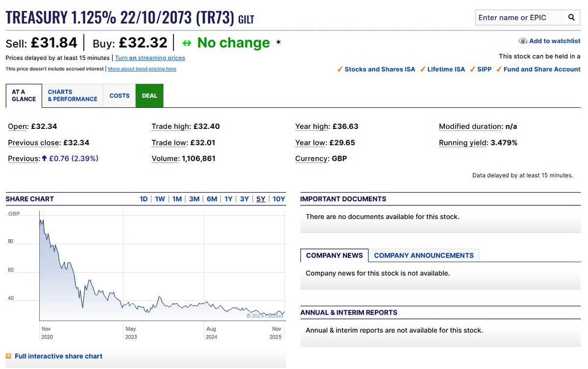Select the At a Glance tab
The image size is (588, 369).
(24, 96)
